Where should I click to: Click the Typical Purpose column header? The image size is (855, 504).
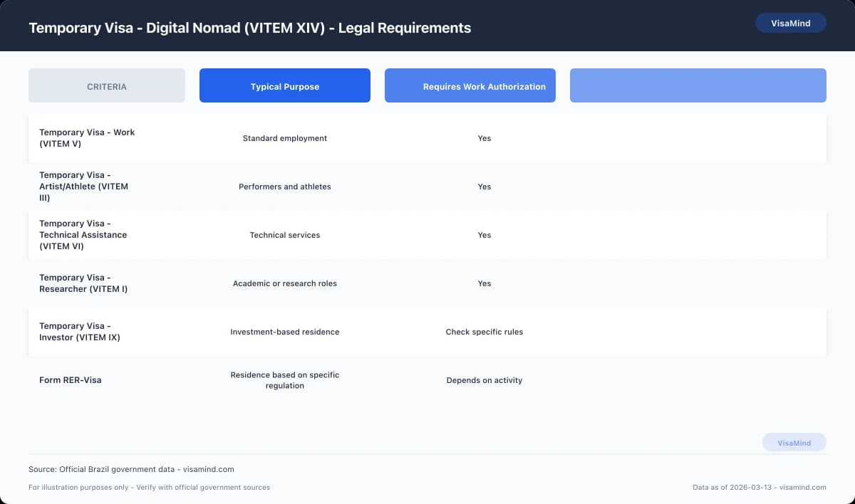pyautogui.click(x=284, y=85)
